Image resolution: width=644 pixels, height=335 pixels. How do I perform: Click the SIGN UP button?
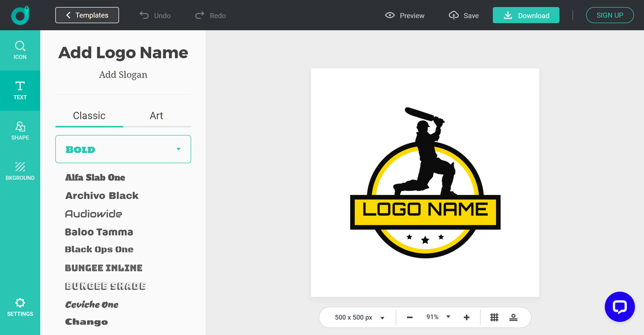coord(610,15)
